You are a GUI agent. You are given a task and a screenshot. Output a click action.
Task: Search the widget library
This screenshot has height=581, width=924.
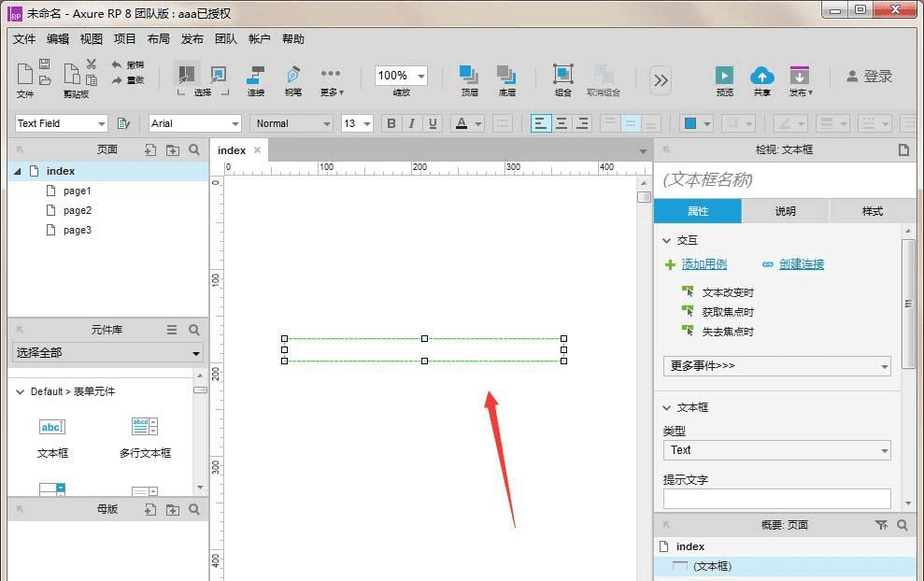[194, 330]
